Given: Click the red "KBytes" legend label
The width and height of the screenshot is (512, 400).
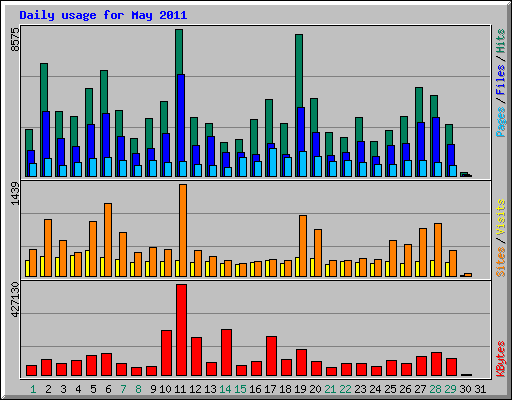Looking at the screenshot, I should pyautogui.click(x=501, y=359).
